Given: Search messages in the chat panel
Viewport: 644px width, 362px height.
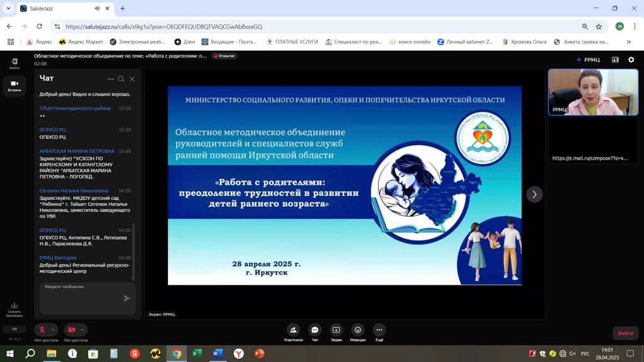Looking at the screenshot, I should coord(121,79).
